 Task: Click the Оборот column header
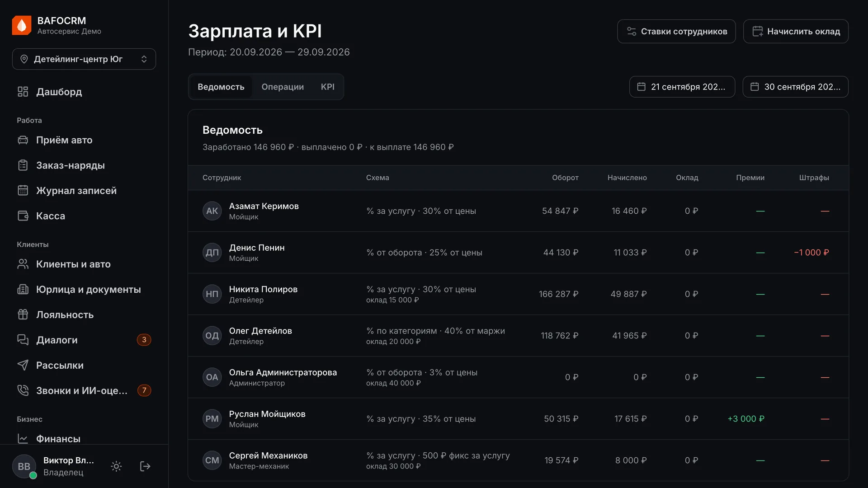click(x=565, y=178)
